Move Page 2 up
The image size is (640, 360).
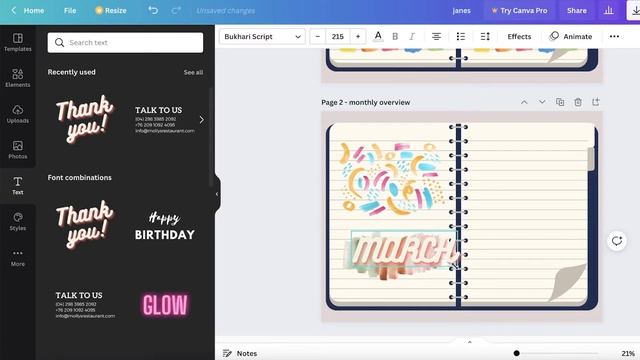coord(524,102)
